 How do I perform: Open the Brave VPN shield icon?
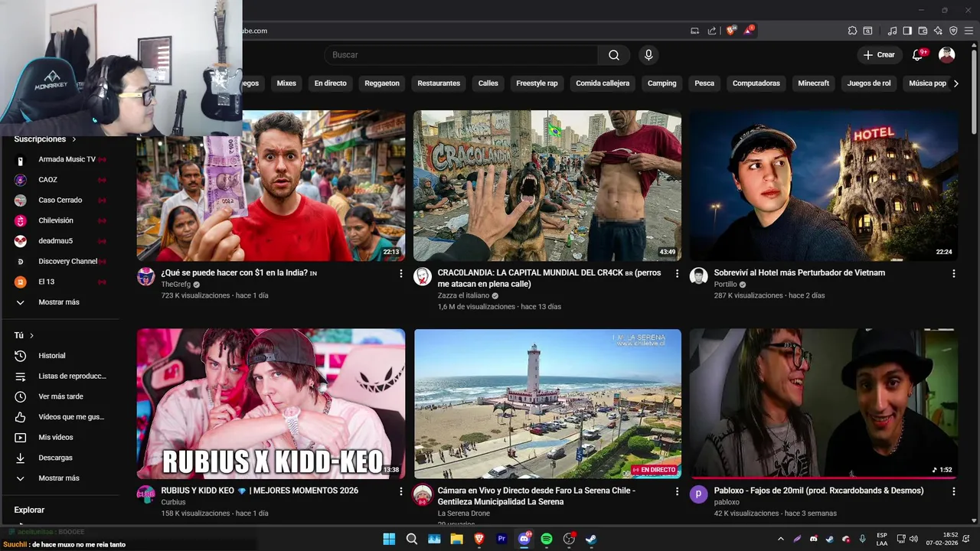953,31
